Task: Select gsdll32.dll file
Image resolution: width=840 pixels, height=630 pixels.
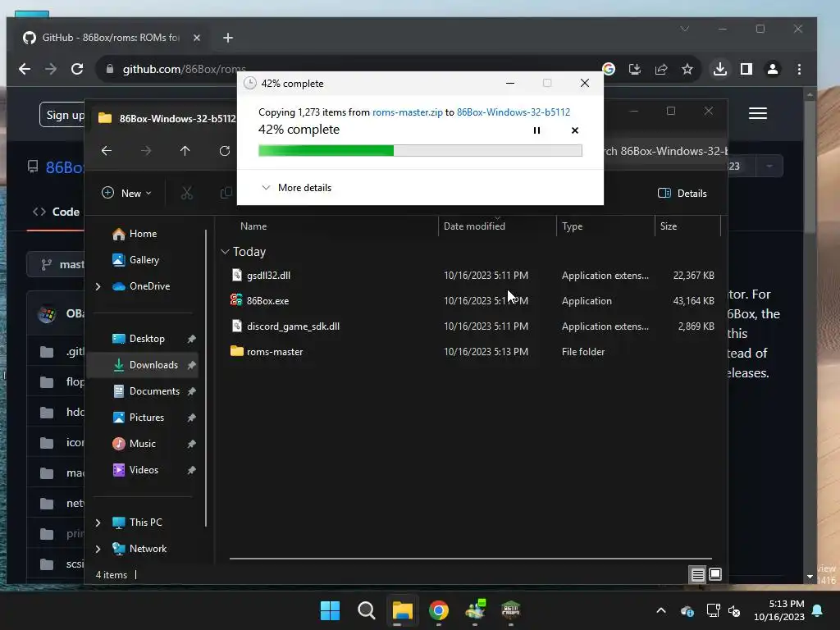Action: [268, 275]
